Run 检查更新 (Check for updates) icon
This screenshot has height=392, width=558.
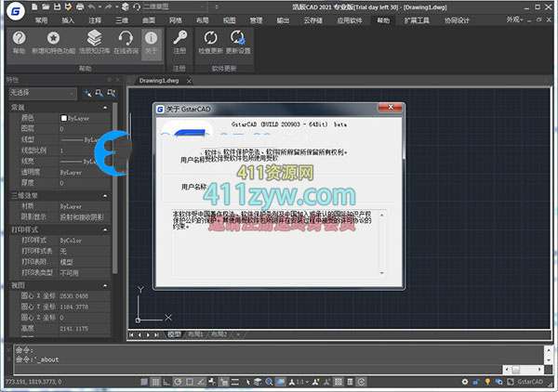click(x=211, y=39)
